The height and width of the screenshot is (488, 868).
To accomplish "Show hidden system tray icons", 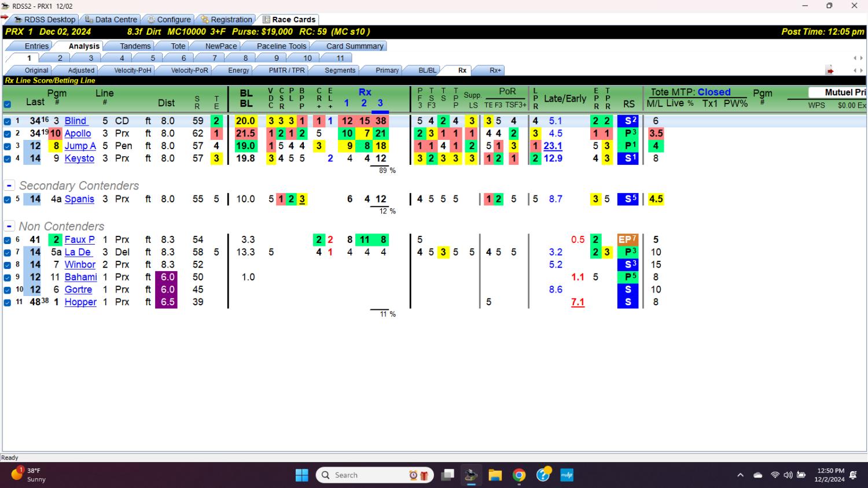I will [740, 475].
